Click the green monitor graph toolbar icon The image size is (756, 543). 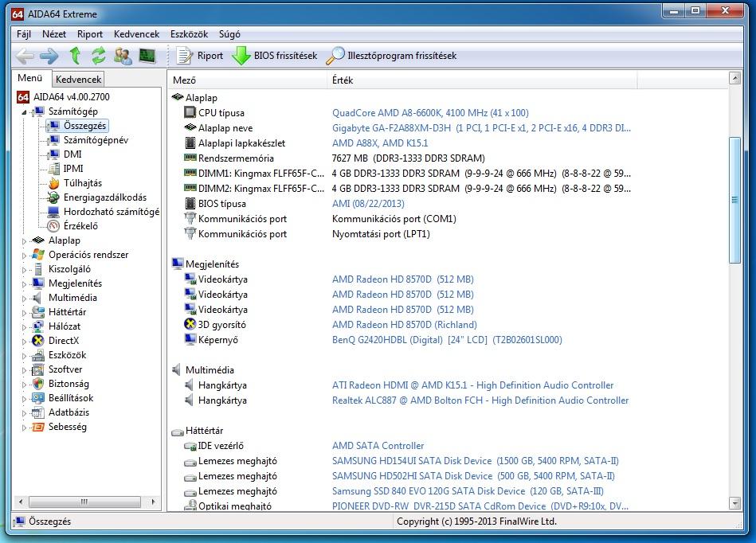(147, 56)
